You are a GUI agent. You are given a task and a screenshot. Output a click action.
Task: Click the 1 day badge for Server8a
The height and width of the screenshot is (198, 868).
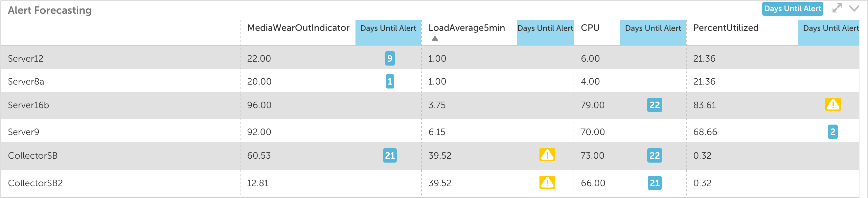click(390, 81)
